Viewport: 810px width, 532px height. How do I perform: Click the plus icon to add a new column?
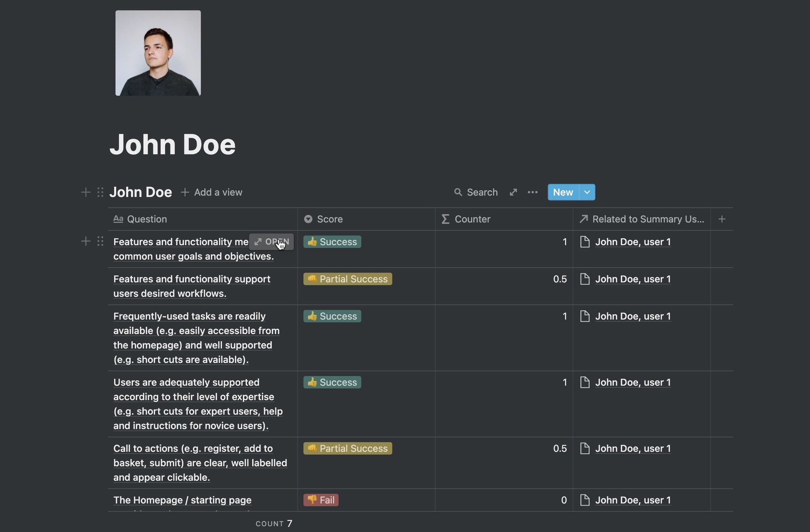[721, 219]
